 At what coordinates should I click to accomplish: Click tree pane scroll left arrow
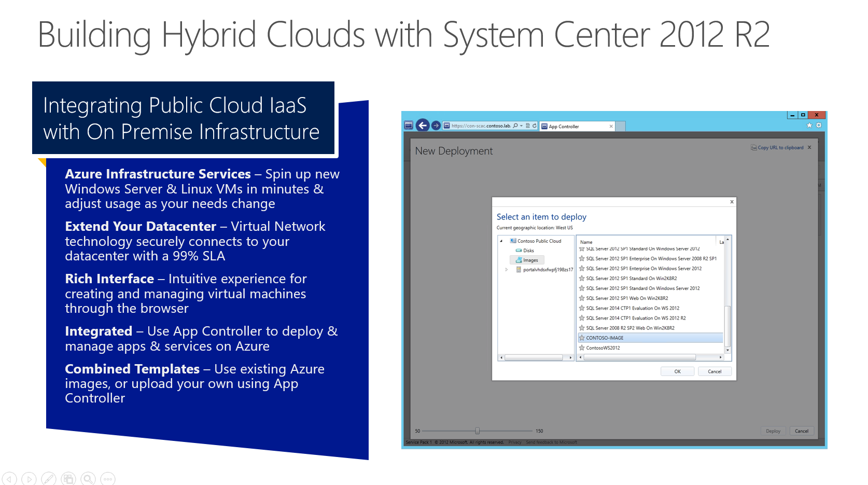click(501, 357)
